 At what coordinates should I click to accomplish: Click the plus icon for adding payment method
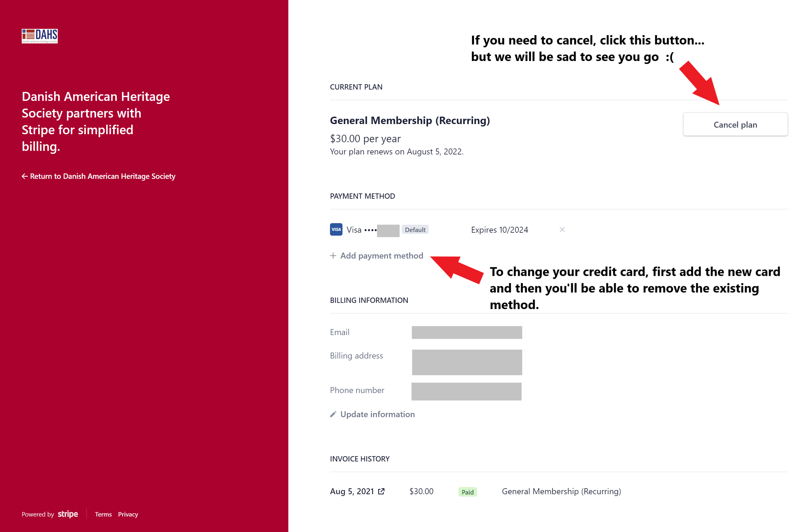point(333,256)
